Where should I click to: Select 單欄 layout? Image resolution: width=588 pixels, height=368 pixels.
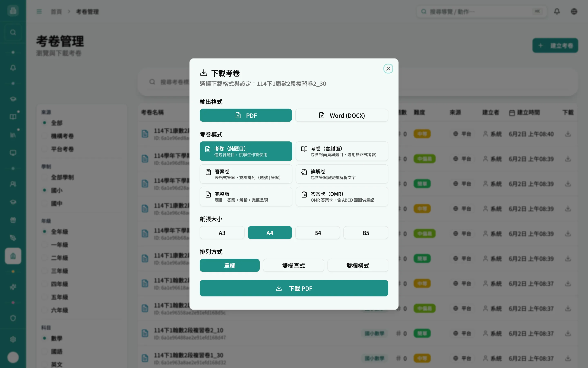[230, 265]
